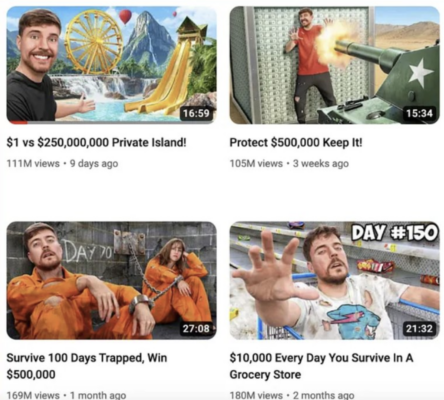444x400 pixels.
Task: Click the red watch-progress bar on island video
Action: 18,123
